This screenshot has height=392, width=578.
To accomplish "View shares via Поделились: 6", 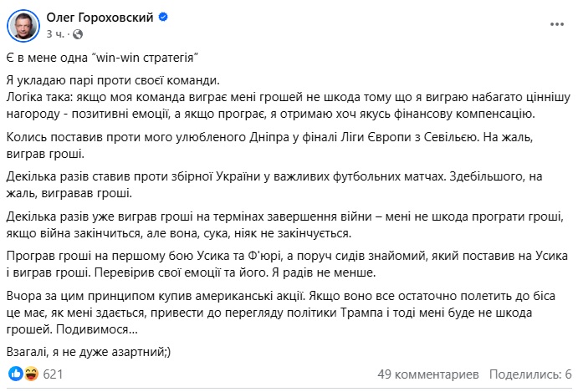I will point(530,374).
